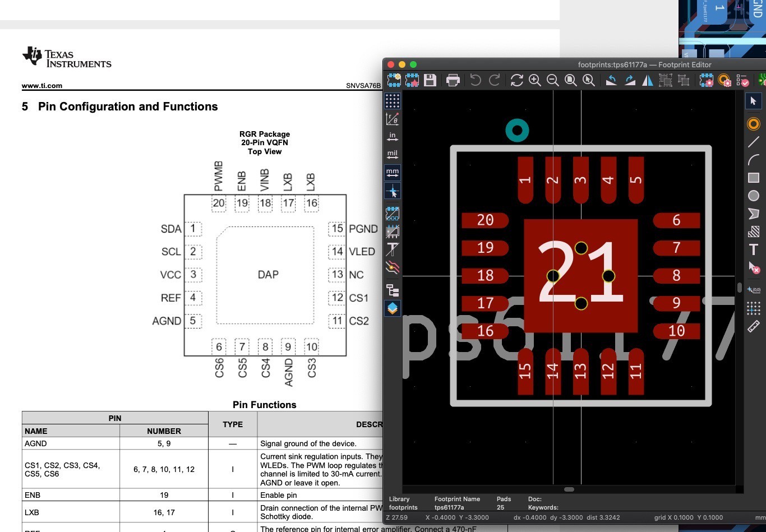Click www.ti.com link in datasheet
Screen dimensions: 766x532
point(42,86)
